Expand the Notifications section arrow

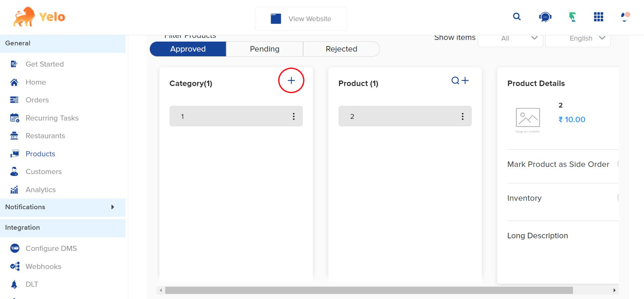pyautogui.click(x=113, y=207)
